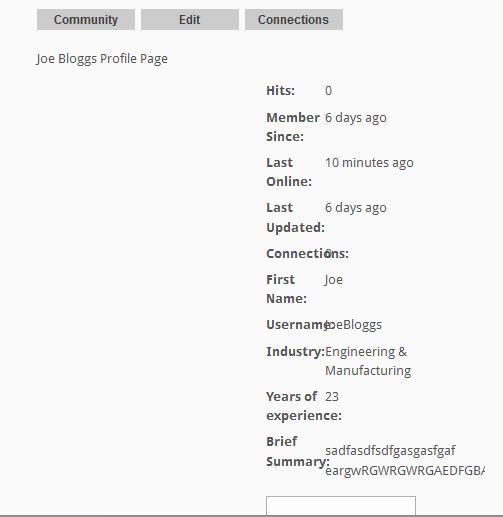Screen dimensions: 503x517
Task: Focus the empty input box below summary
Action: (341, 505)
